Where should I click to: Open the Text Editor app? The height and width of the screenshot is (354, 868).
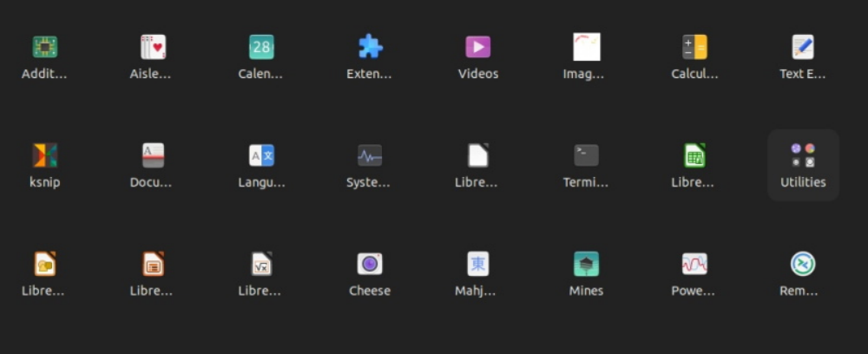click(x=803, y=47)
